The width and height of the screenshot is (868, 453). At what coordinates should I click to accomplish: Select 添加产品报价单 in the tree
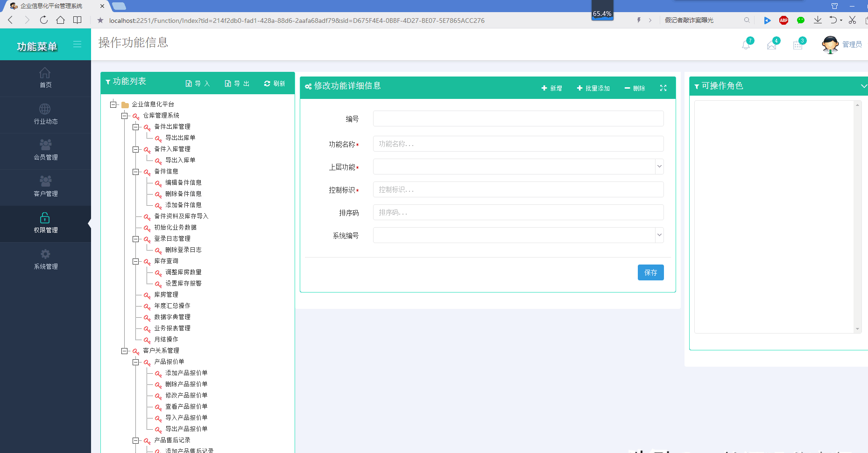(186, 373)
